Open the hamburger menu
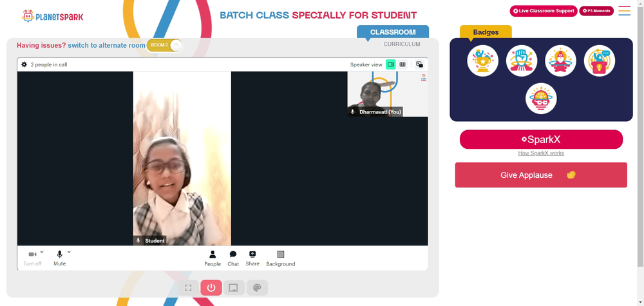644x306 pixels. click(624, 11)
